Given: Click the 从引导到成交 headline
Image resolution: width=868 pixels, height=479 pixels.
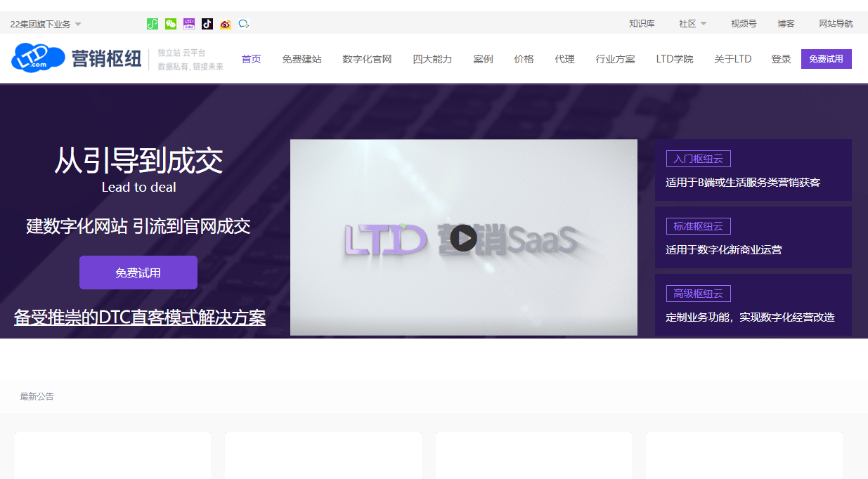Looking at the screenshot, I should click(138, 161).
